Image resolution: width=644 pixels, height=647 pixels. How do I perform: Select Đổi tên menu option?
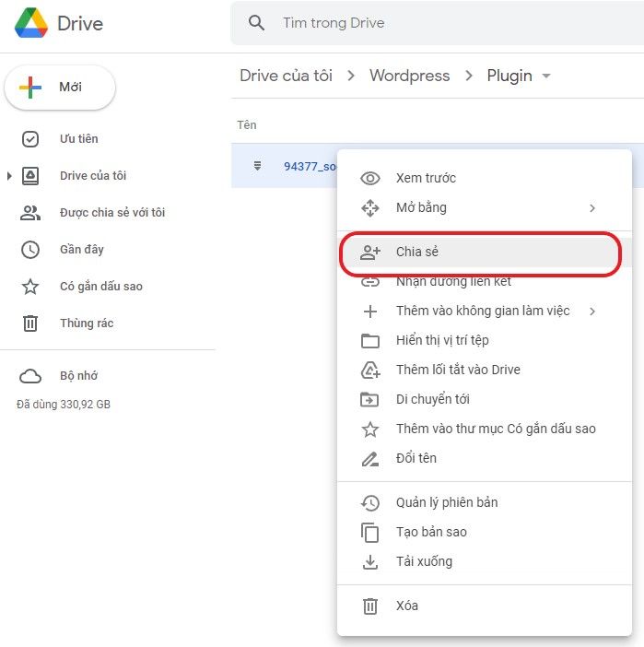pos(416,458)
